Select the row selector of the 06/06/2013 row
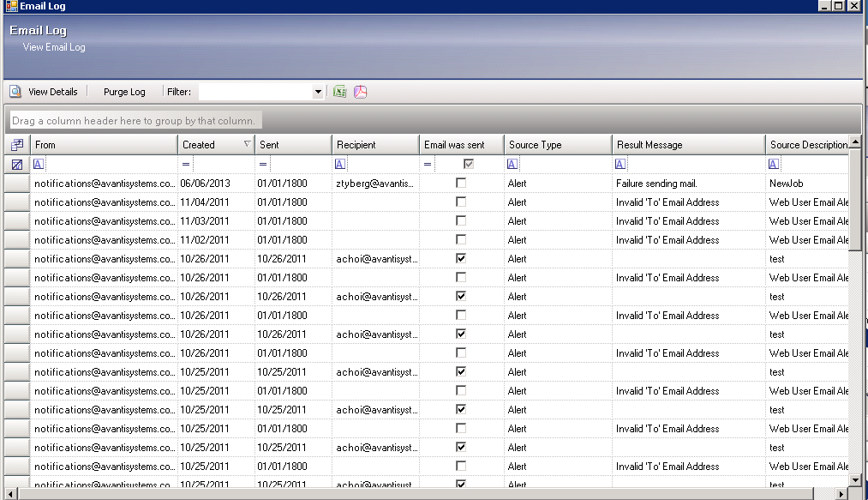 (x=17, y=184)
